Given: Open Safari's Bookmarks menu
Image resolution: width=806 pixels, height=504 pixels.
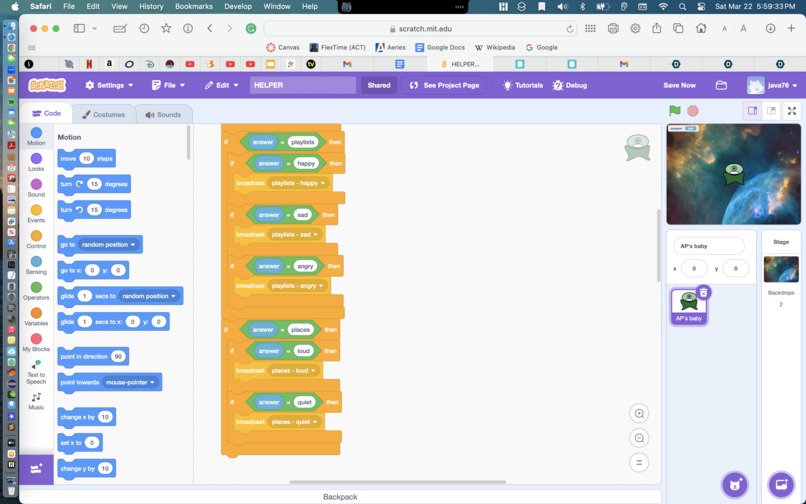Looking at the screenshot, I should point(194,7).
